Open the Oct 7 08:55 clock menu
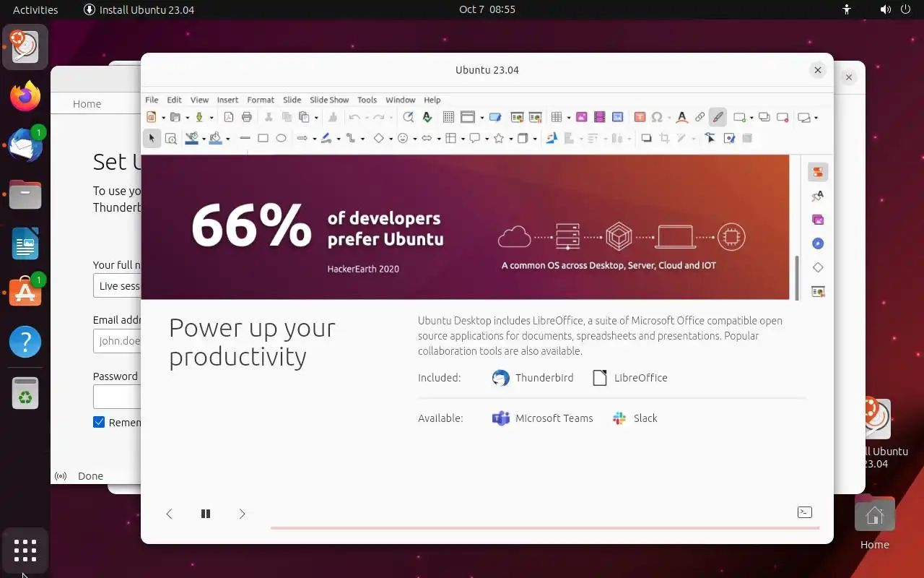This screenshot has height=578, width=924. (487, 9)
